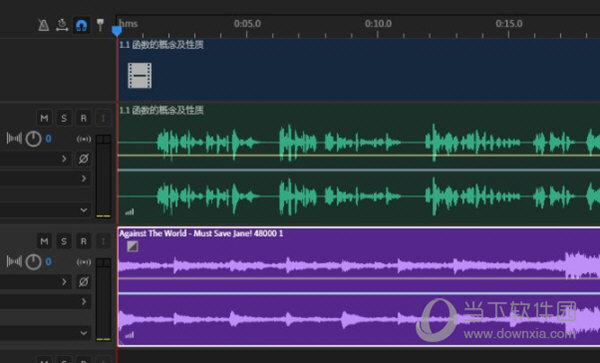Viewport: 600px width, 363px height.
Task: Click volume bars icon on first audio track
Action: coord(14,138)
